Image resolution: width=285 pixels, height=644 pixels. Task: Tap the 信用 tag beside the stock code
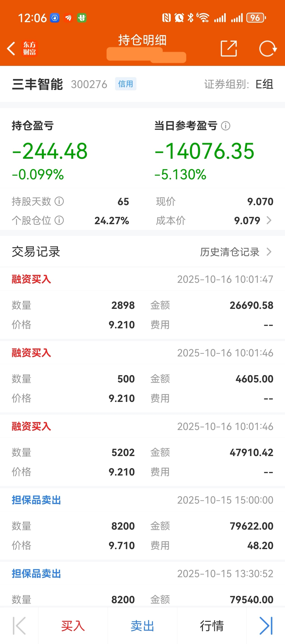tap(126, 84)
